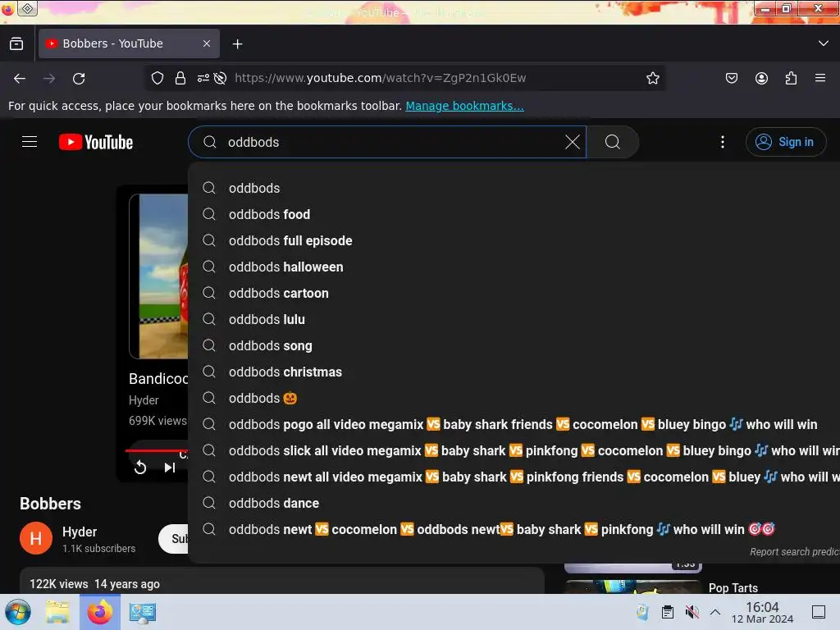The image size is (840, 630).
Task: Unmute the system volume tray icon
Action: point(692,612)
